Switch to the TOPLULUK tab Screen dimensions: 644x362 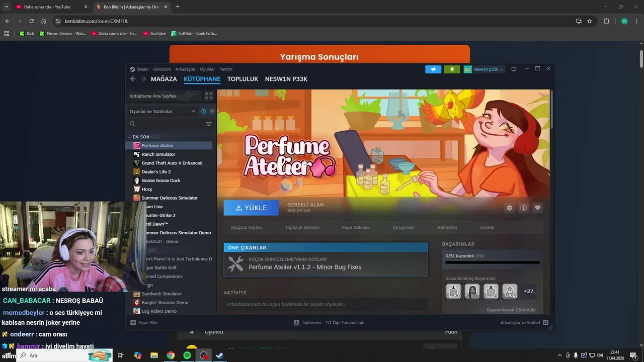click(243, 79)
